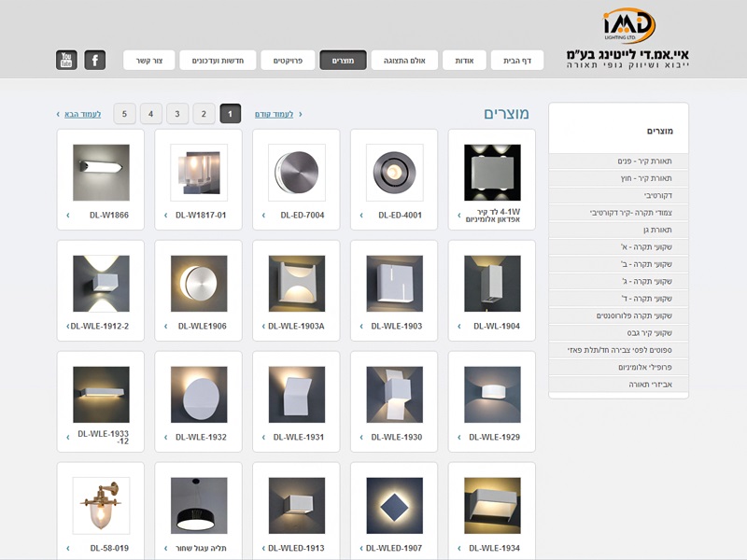Viewport: 747px width, 560px height.
Task: Open the 'צור קשר' contact menu item
Action: click(150, 61)
